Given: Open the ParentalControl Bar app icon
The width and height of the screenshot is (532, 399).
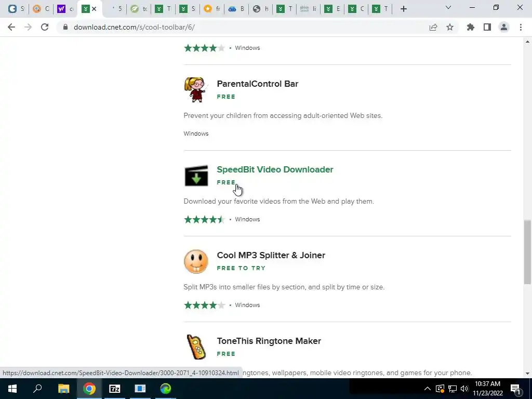Looking at the screenshot, I should [196, 90].
